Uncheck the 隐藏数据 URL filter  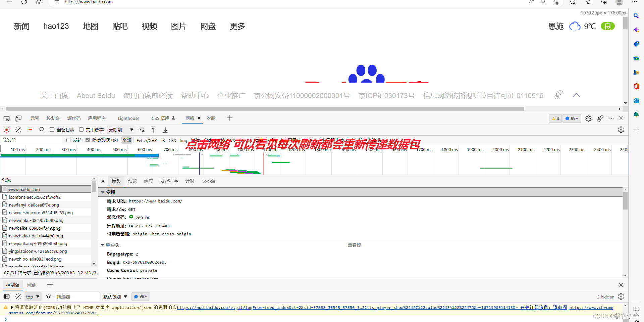(88, 140)
